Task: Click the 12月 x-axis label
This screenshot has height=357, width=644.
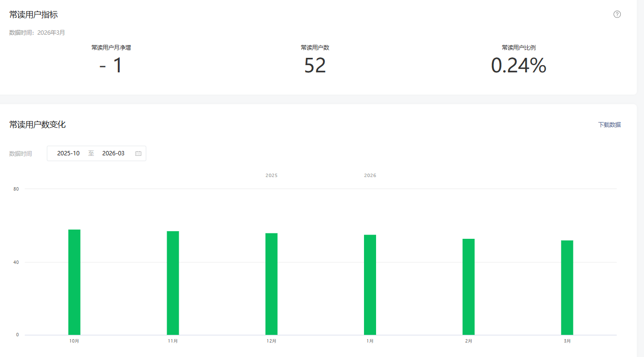Action: coord(271,341)
